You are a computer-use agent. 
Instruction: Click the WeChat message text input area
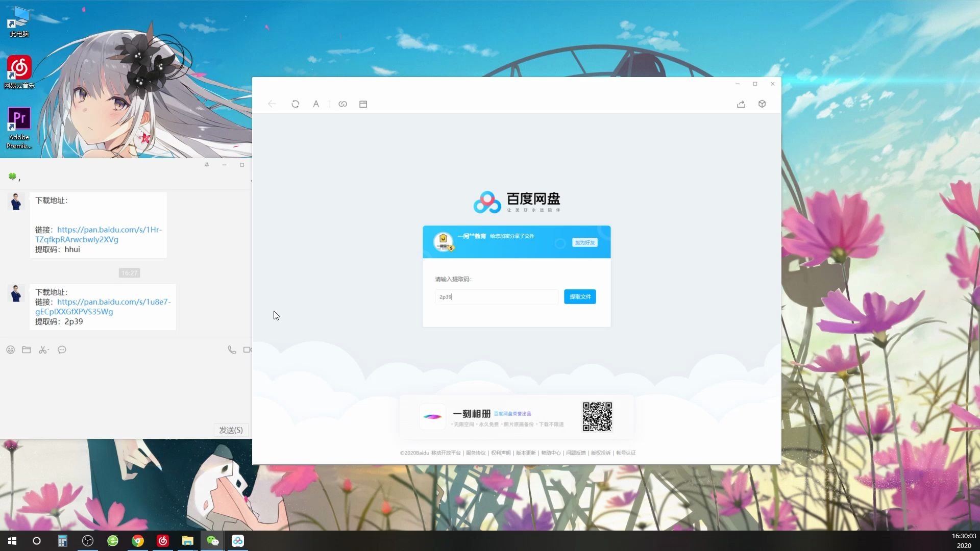point(126,390)
